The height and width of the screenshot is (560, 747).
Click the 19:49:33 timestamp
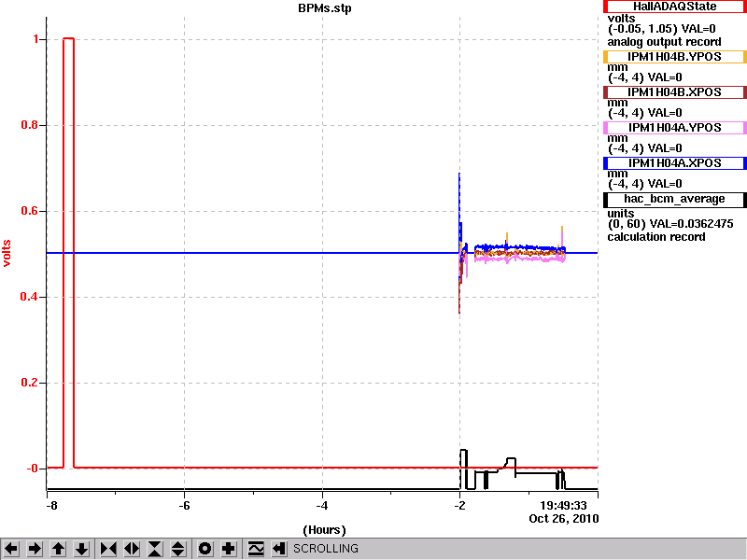click(563, 505)
